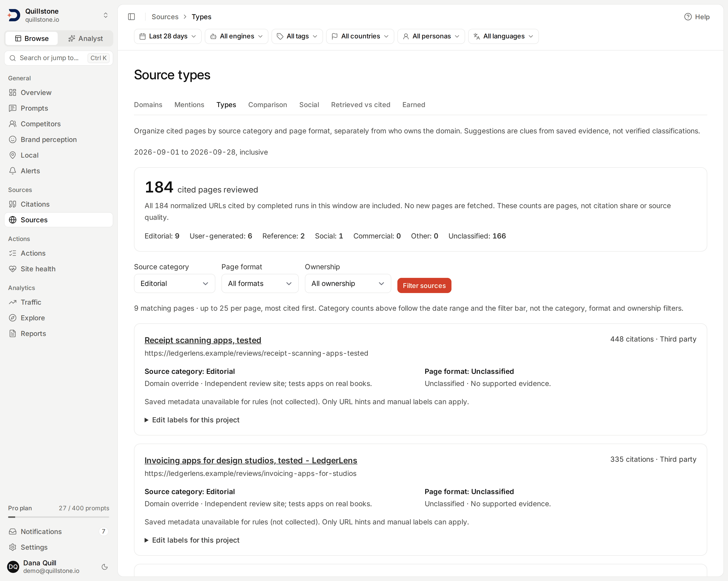Click the Search or jump to field
The width and height of the screenshot is (728, 581).
[x=59, y=58]
